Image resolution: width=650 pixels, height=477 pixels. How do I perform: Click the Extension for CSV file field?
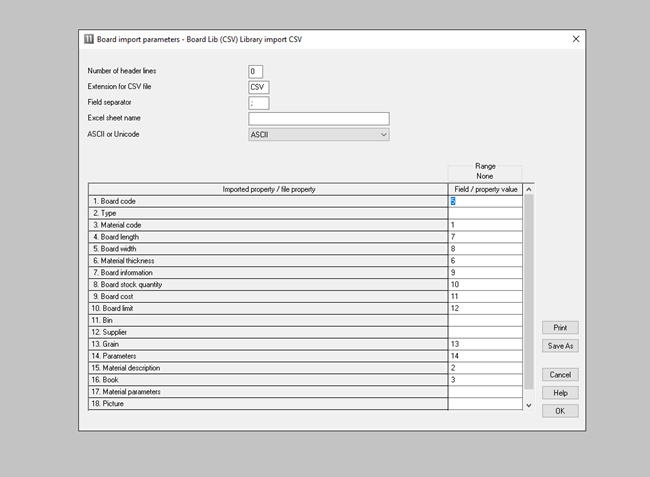tap(258, 87)
